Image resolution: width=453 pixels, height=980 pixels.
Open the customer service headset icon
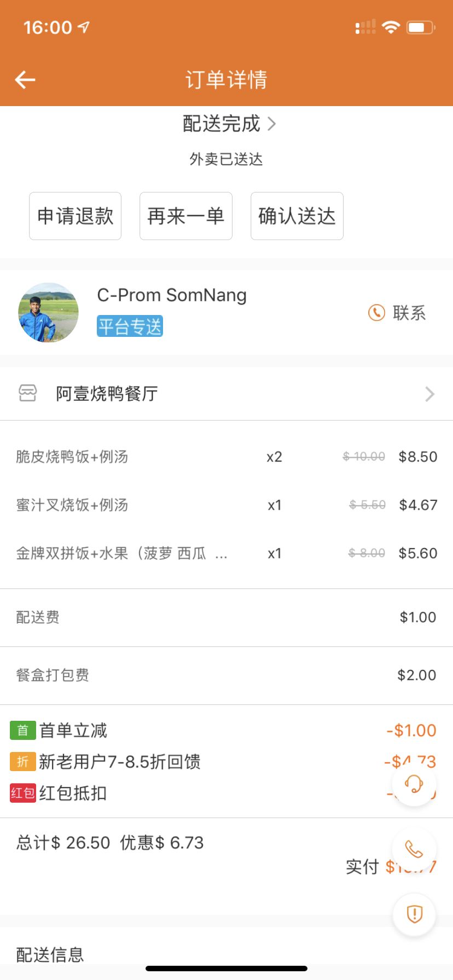click(x=414, y=784)
